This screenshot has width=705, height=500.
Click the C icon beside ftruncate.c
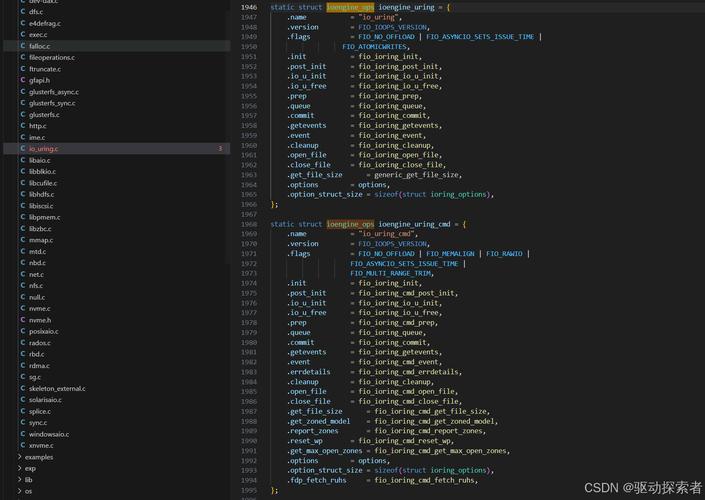[x=22, y=69]
